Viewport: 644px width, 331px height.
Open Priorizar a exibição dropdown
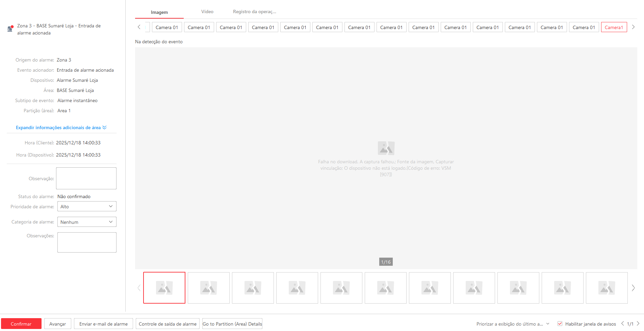coord(513,324)
